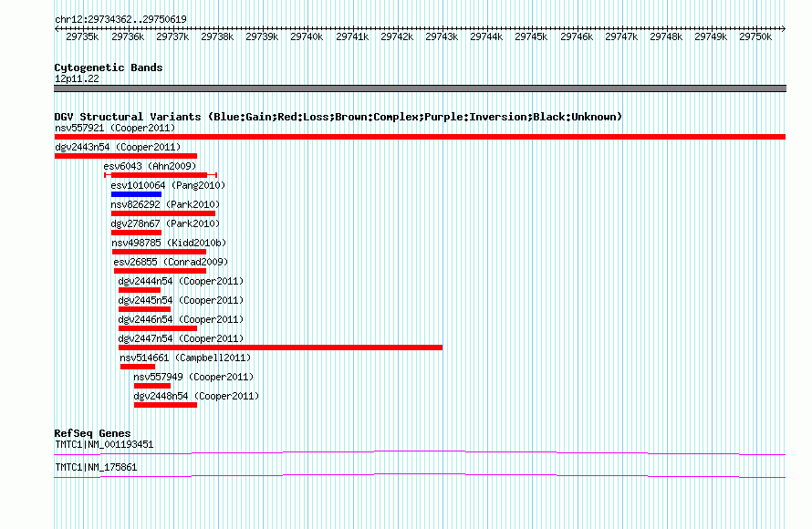
Task: Click the RefSeq Genes track heading
Action: (92, 433)
